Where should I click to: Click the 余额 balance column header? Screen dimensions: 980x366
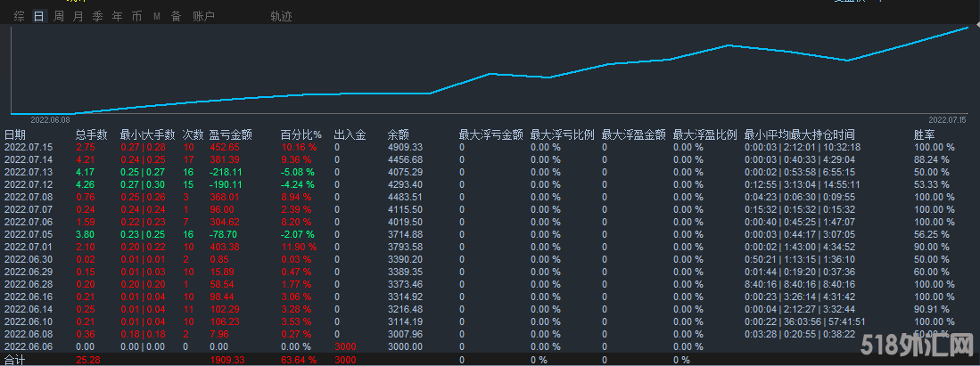pos(399,134)
